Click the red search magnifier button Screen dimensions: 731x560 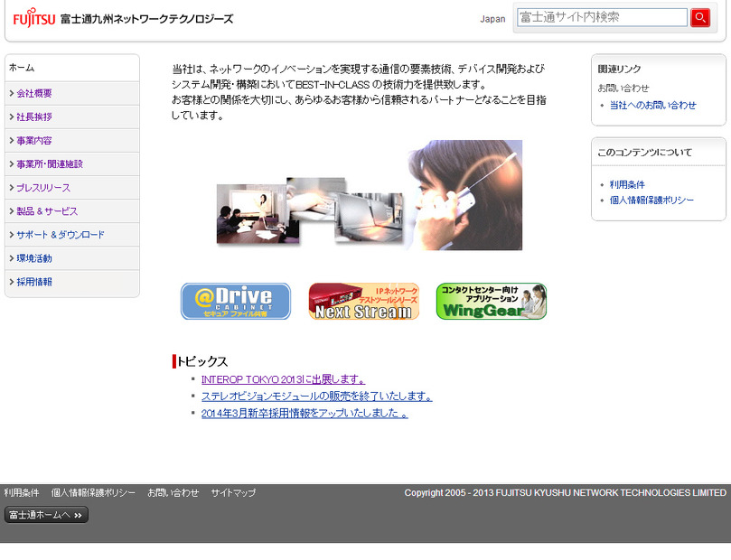[699, 18]
